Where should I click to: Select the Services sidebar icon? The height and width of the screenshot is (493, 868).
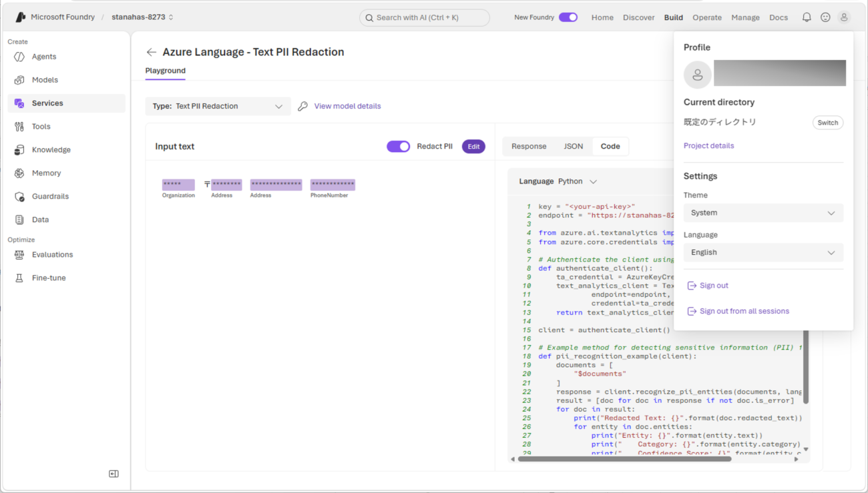19,103
